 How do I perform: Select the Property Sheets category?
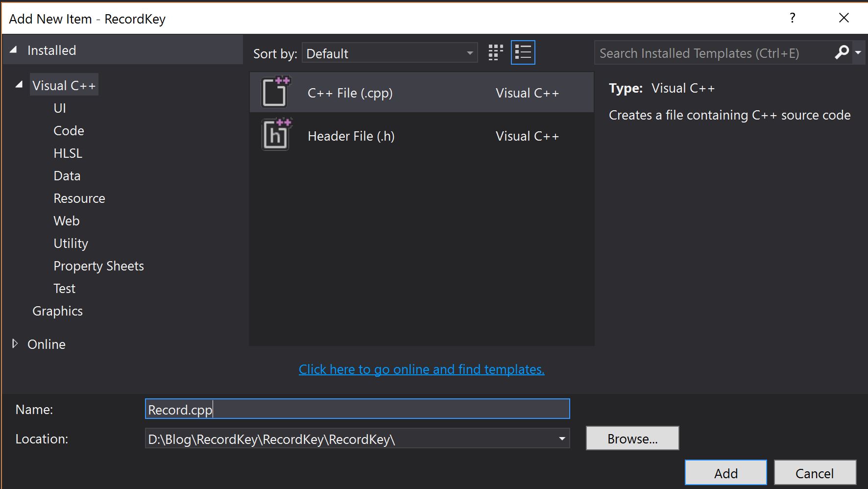tap(98, 266)
